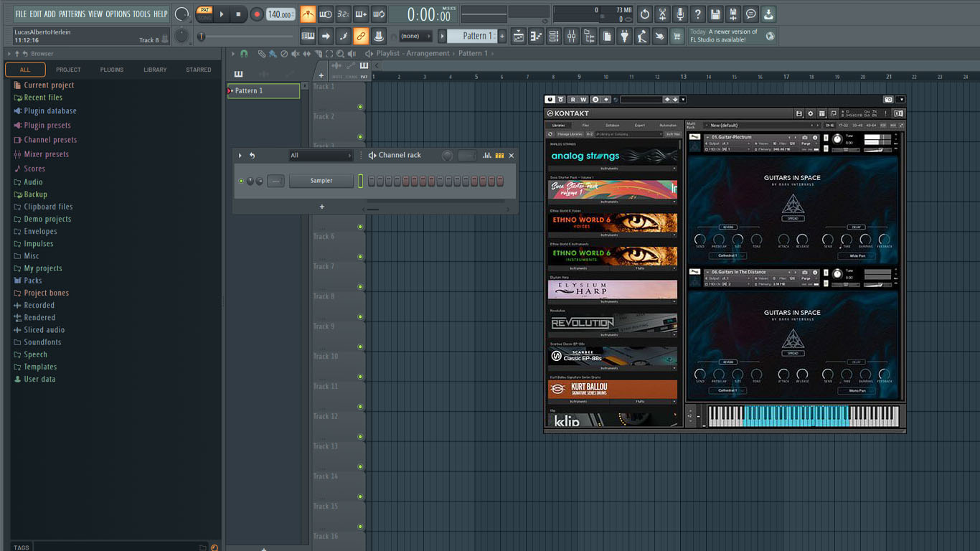This screenshot has width=980, height=551.
Task: Click Cathedral 1 reverb preset for Guitar-Plectrum
Action: click(727, 255)
